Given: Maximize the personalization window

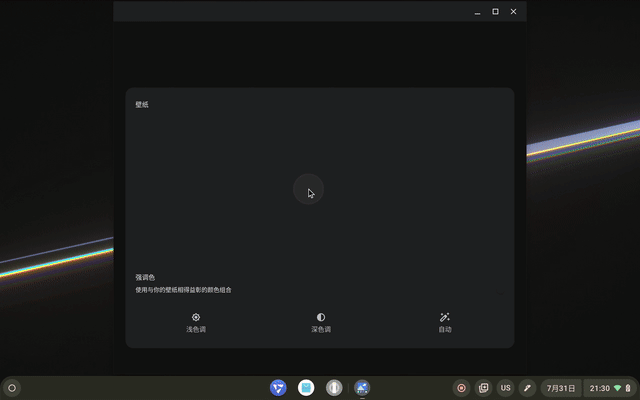Looking at the screenshot, I should click(495, 12).
